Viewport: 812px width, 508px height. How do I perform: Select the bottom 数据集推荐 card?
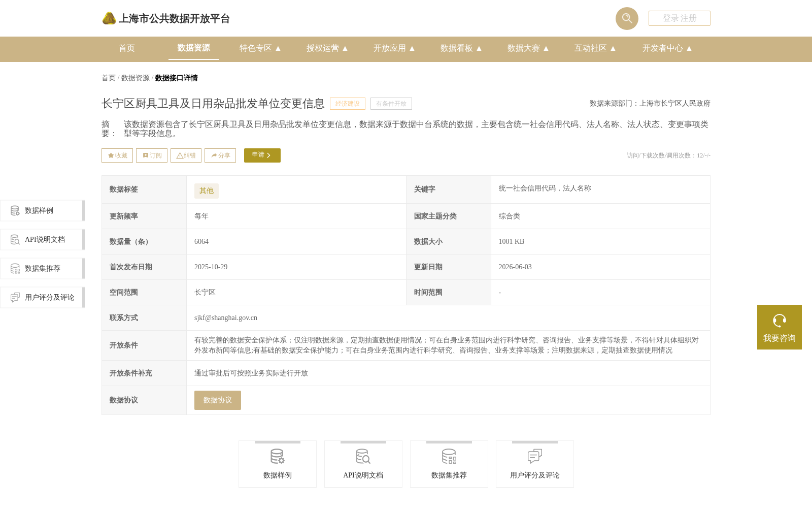tap(449, 464)
